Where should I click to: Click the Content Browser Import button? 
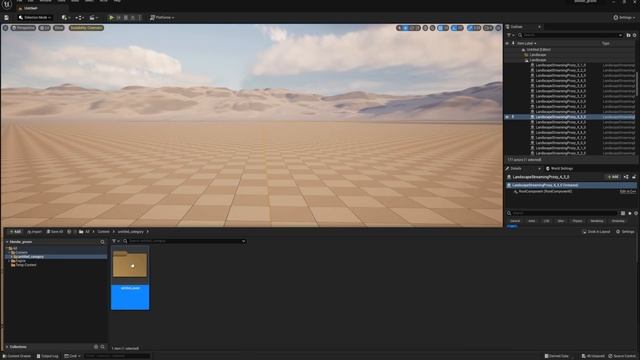[34, 231]
